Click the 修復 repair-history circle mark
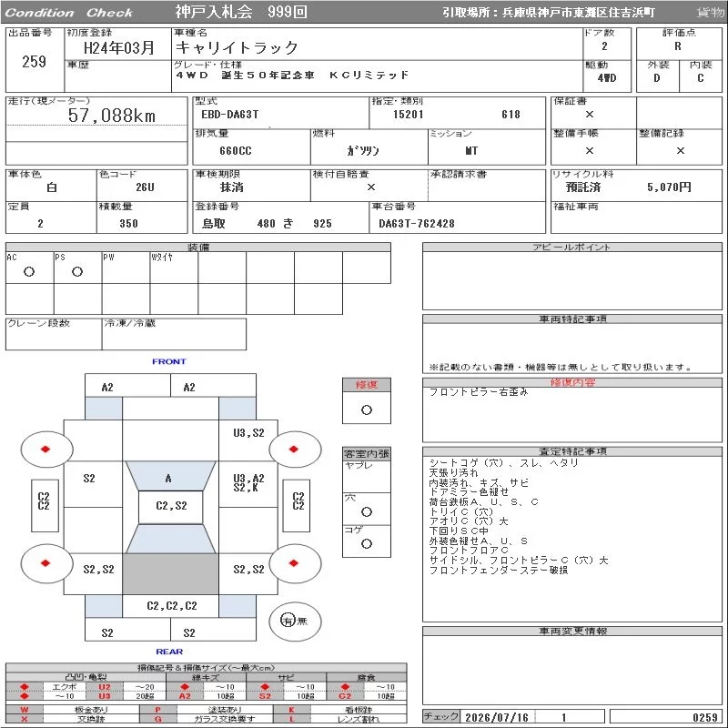The image size is (728, 728). [367, 410]
